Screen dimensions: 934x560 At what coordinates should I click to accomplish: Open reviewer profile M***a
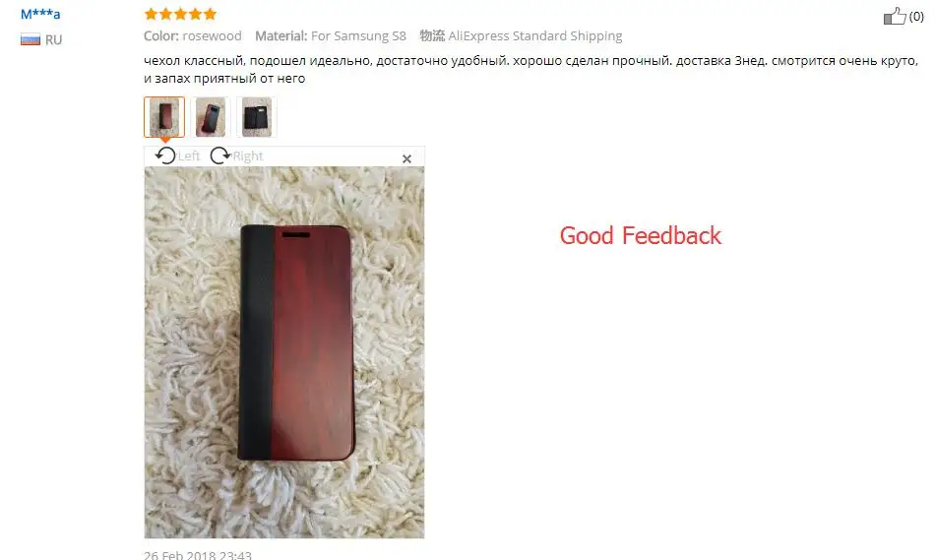point(40,14)
